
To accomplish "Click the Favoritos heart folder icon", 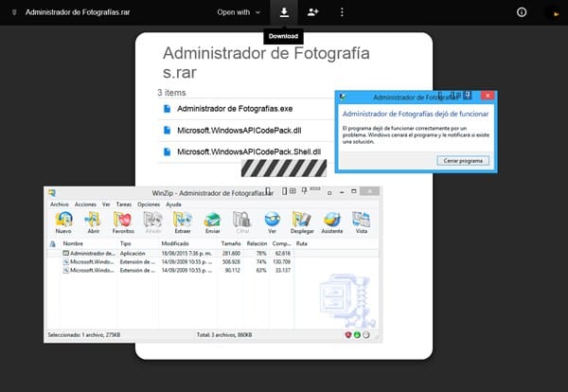I will pos(123,222).
